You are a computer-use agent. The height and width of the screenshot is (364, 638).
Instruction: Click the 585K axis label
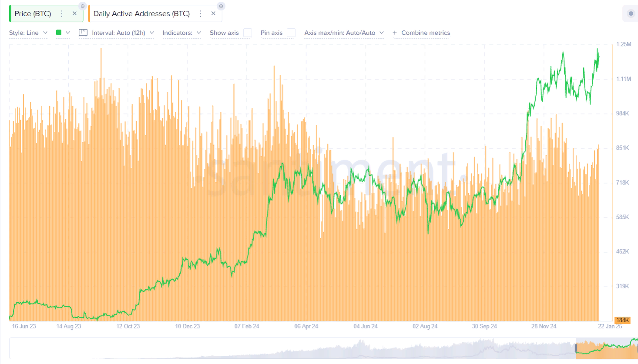click(622, 217)
